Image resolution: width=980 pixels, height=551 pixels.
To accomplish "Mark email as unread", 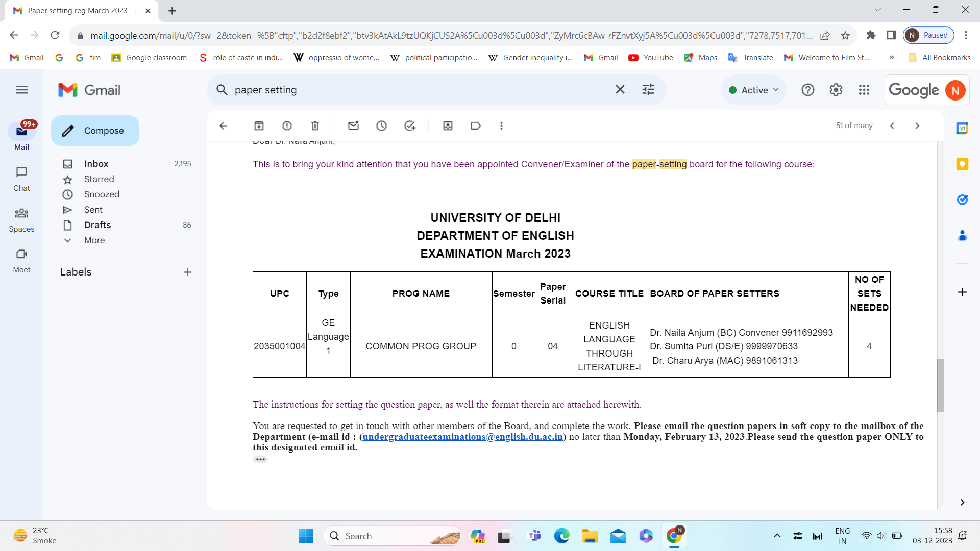I will 353,126.
